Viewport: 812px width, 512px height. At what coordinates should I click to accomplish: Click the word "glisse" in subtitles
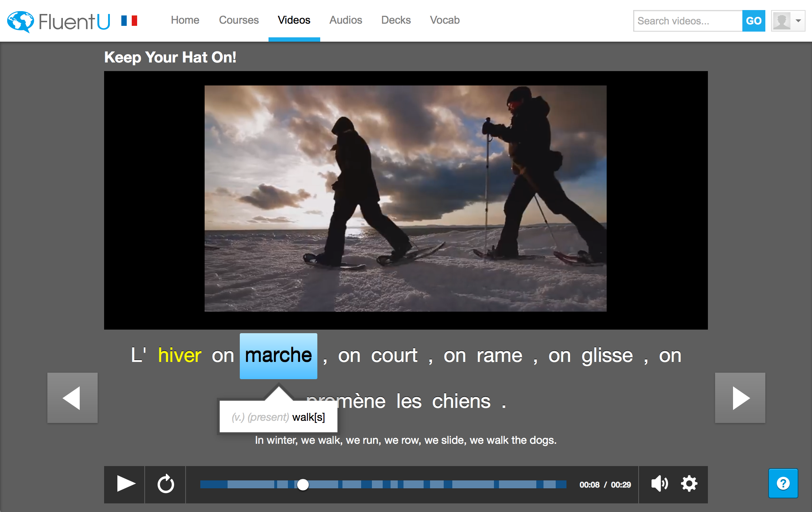point(607,355)
